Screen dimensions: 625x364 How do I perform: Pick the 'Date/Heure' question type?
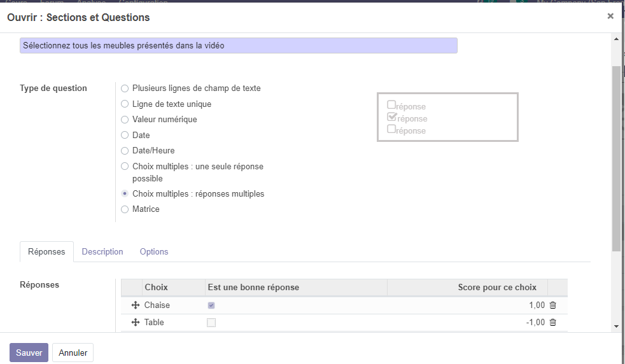coord(125,151)
